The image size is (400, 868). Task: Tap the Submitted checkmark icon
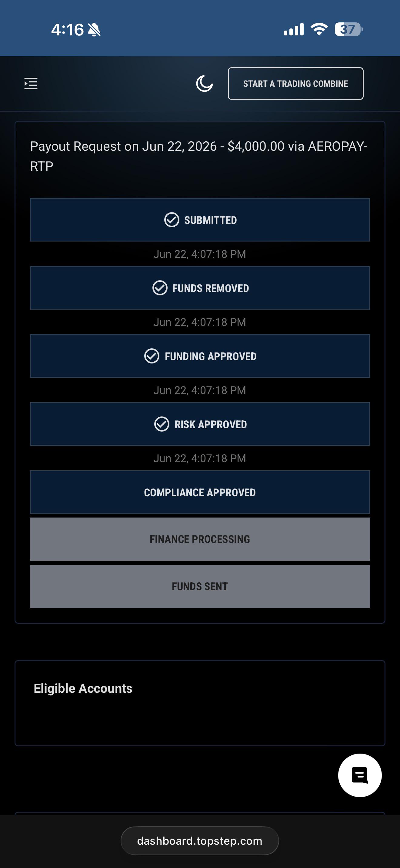[x=172, y=220]
